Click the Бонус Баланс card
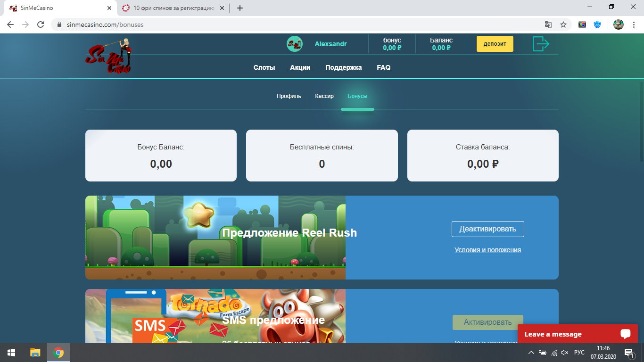The width and height of the screenshot is (644, 362). [x=161, y=156]
